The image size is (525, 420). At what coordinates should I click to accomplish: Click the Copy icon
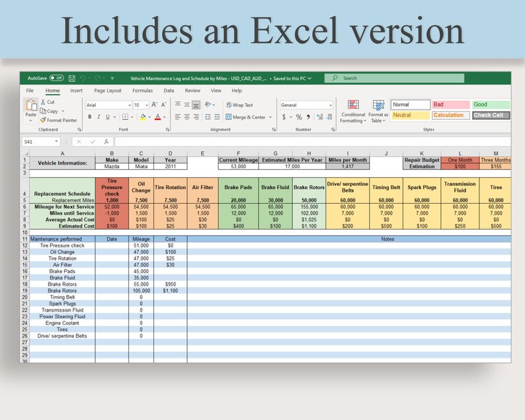[x=43, y=111]
